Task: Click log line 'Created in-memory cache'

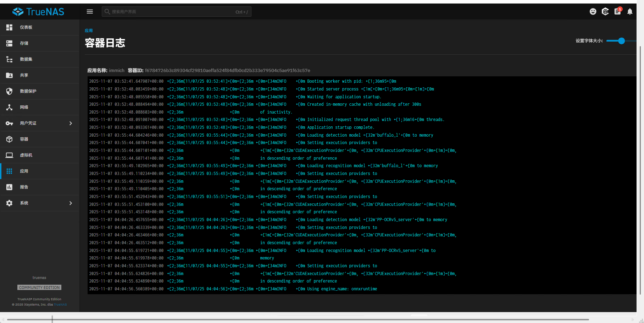Action: point(255,104)
